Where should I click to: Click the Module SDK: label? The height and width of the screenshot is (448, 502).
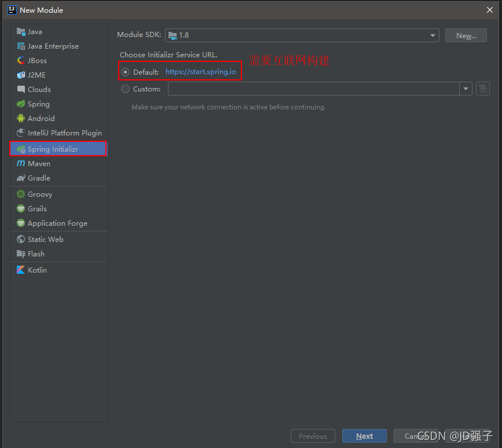click(139, 35)
